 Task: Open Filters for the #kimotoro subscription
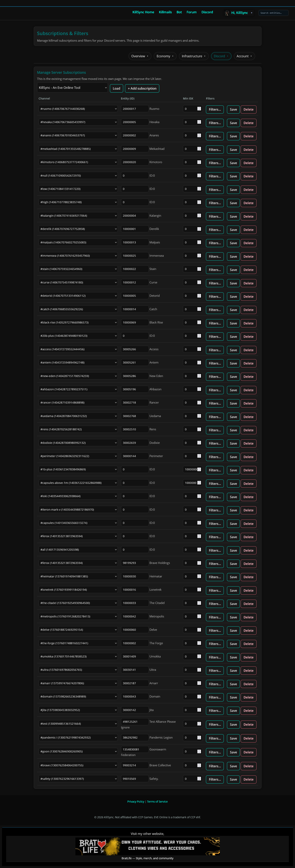click(214, 163)
